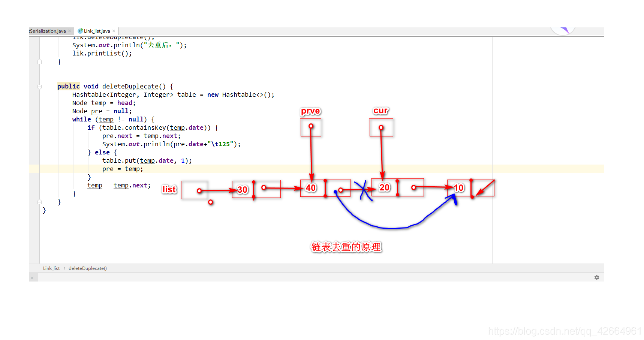The height and width of the screenshot is (340, 644).
Task: Toggle the fold end marker of deleteDuplecate method
Action: (39, 202)
